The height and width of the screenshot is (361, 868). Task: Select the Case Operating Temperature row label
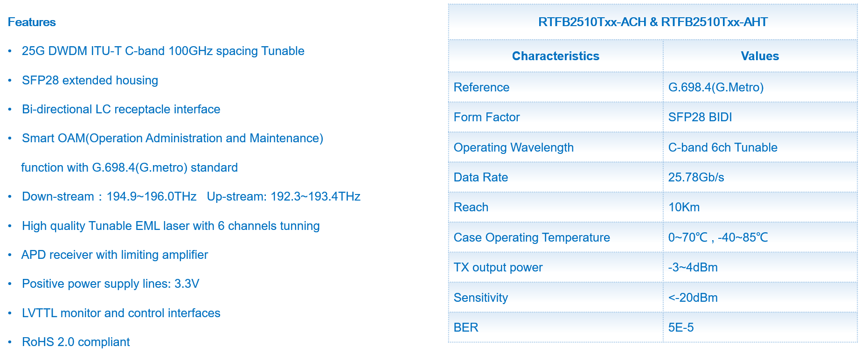click(531, 237)
